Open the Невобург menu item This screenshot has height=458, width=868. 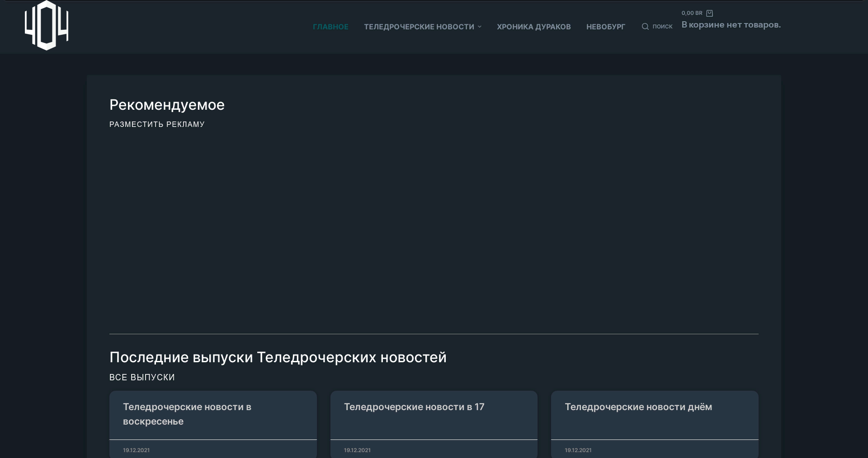pyautogui.click(x=606, y=27)
